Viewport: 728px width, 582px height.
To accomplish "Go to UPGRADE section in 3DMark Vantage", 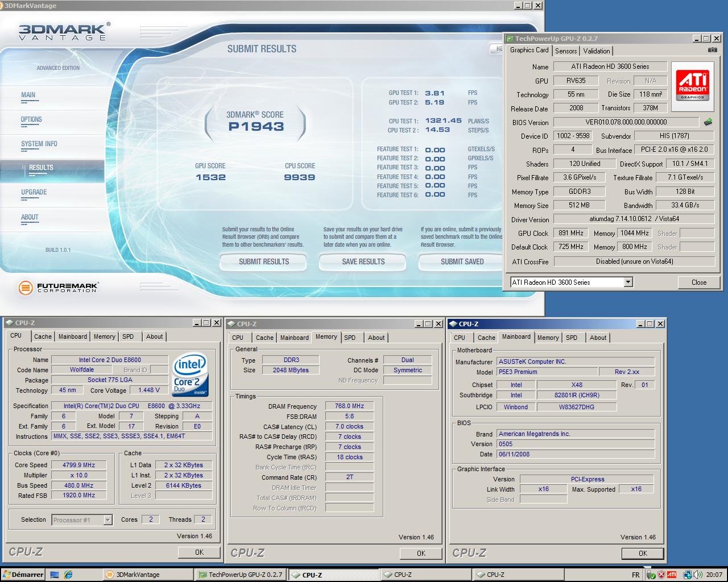I will (34, 193).
